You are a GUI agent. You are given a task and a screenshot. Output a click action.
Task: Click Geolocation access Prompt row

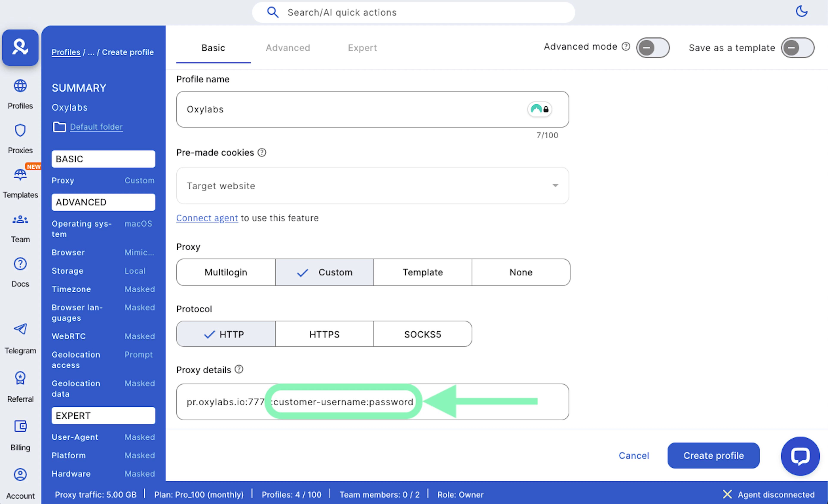(x=103, y=360)
